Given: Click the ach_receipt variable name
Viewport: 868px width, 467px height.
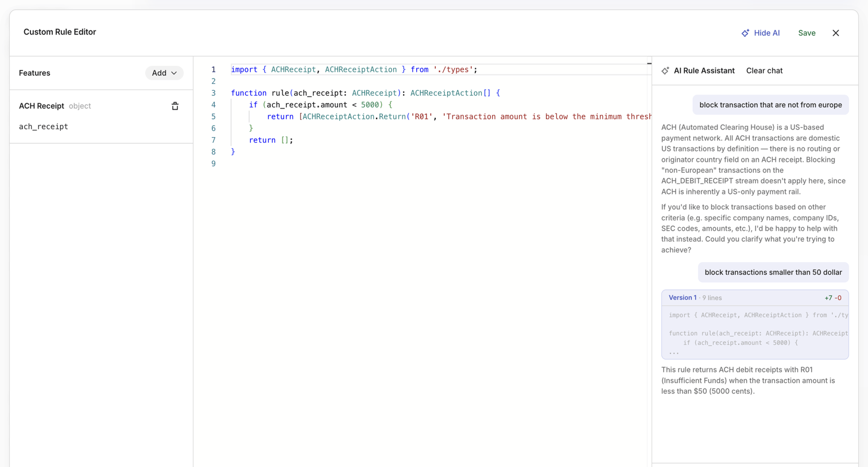Looking at the screenshot, I should click(x=44, y=127).
